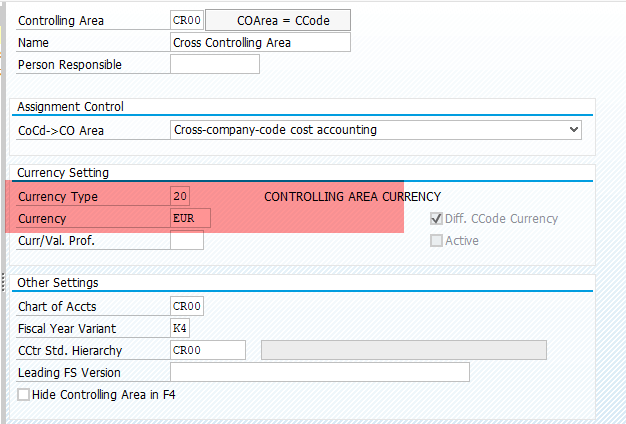This screenshot has height=424, width=626.
Task: Select the Cross-company-code cost accounting combo box
Action: (376, 130)
